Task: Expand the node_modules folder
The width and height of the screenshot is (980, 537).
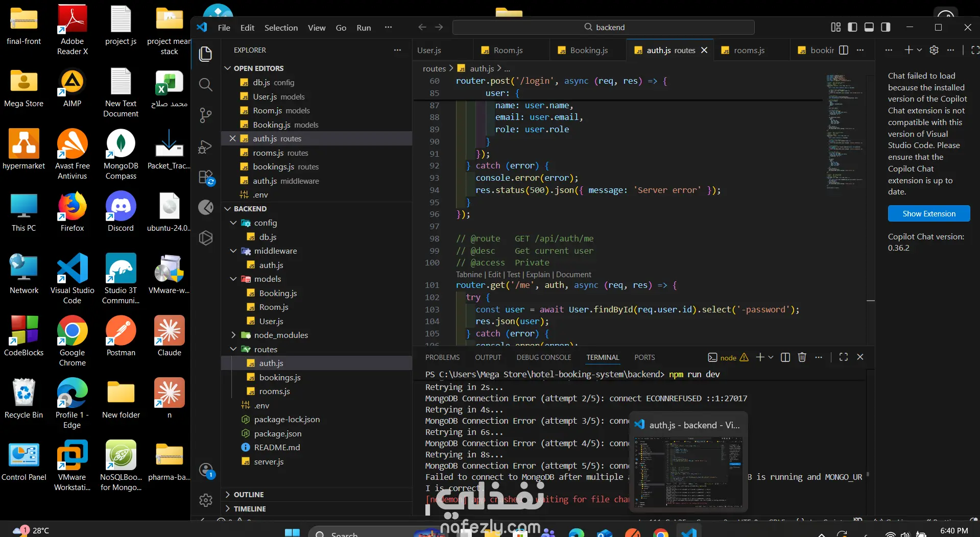Action: pyautogui.click(x=281, y=335)
